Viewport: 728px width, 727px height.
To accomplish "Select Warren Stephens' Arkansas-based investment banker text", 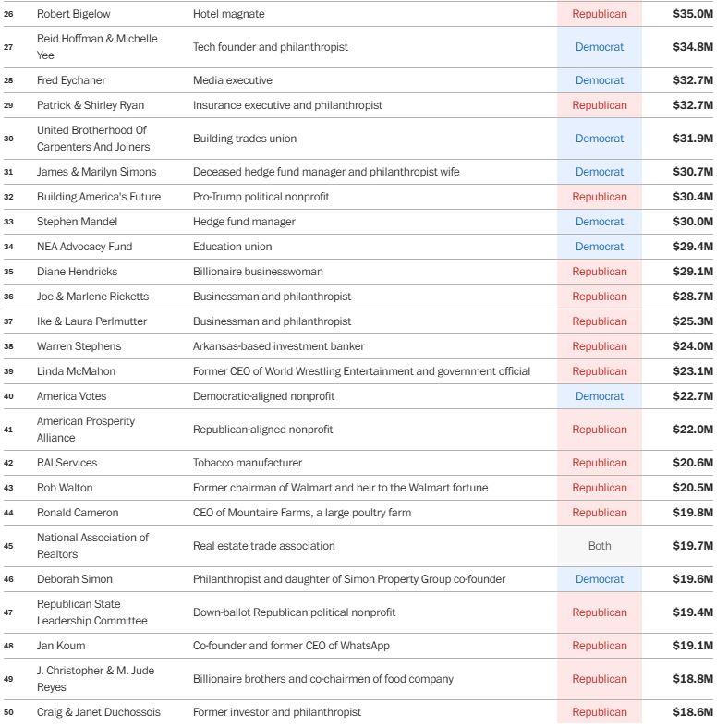I will click(278, 346).
